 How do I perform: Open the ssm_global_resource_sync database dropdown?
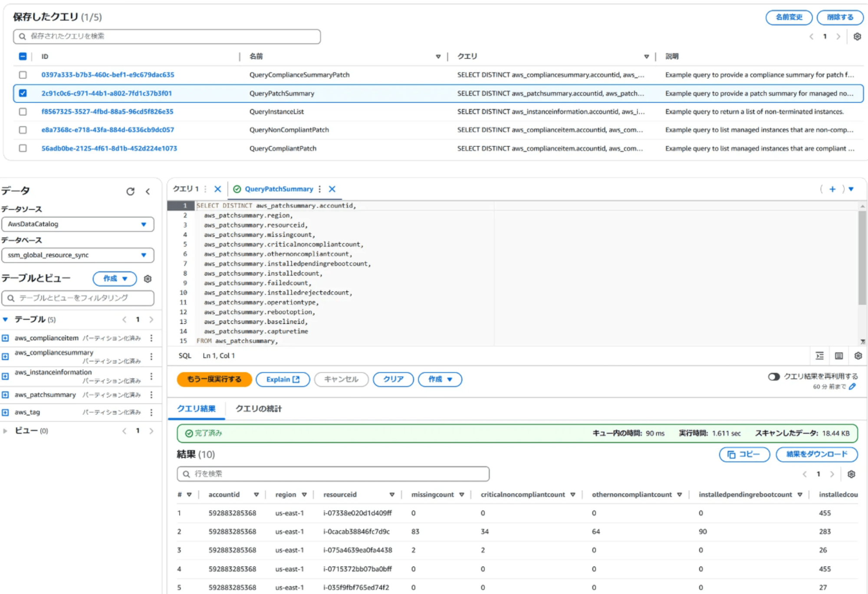[x=78, y=255]
